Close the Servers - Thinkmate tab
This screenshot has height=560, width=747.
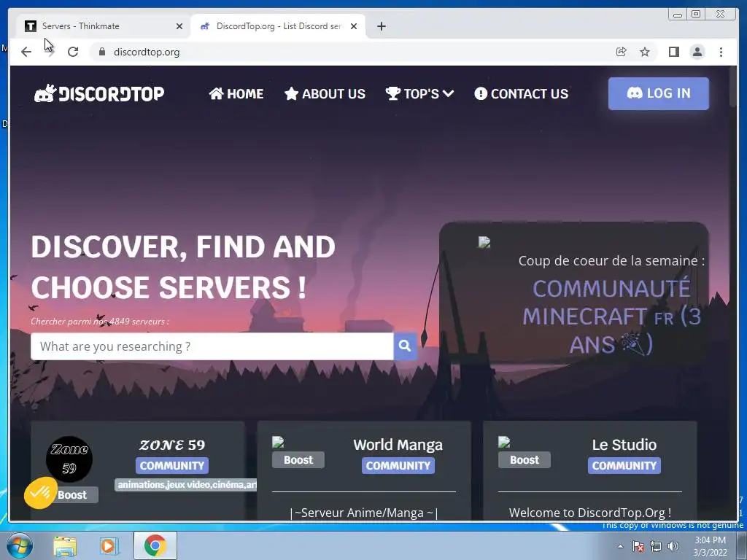(179, 26)
